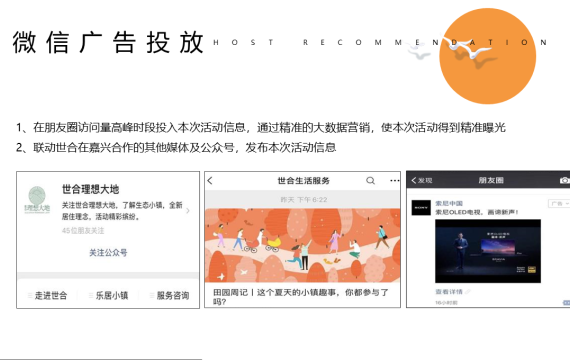Click the 昨天 下午 6:22 timestamp
This screenshot has height=360, width=570.
pos(304,200)
